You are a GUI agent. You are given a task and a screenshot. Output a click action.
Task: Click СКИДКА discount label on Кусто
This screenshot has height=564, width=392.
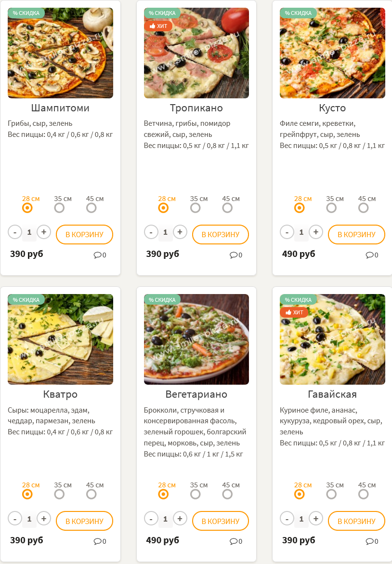[298, 13]
